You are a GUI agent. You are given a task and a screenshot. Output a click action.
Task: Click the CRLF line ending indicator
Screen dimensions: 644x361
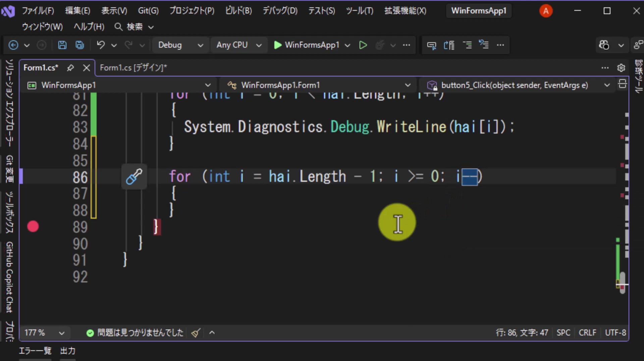coord(587,333)
